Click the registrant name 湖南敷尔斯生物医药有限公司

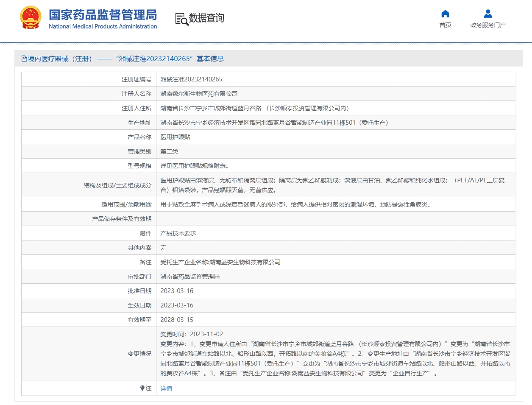tap(199, 94)
